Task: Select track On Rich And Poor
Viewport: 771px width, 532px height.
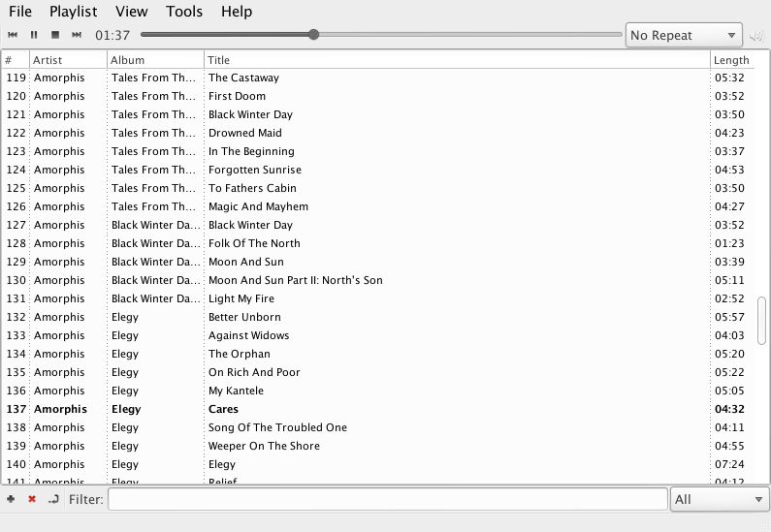Action: click(378, 372)
